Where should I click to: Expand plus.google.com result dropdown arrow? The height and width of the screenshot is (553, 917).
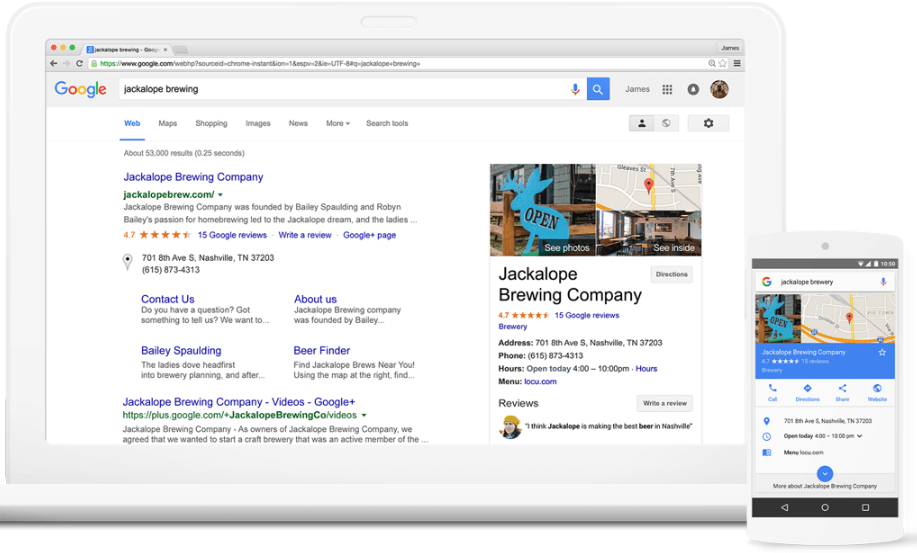click(364, 415)
